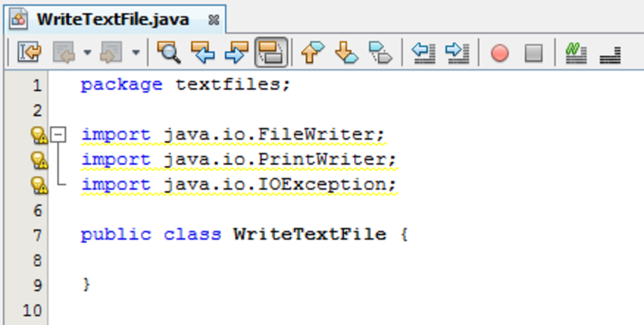This screenshot has height=325, width=644.
Task: Click the Forward navigation arrow icon
Action: click(x=112, y=53)
